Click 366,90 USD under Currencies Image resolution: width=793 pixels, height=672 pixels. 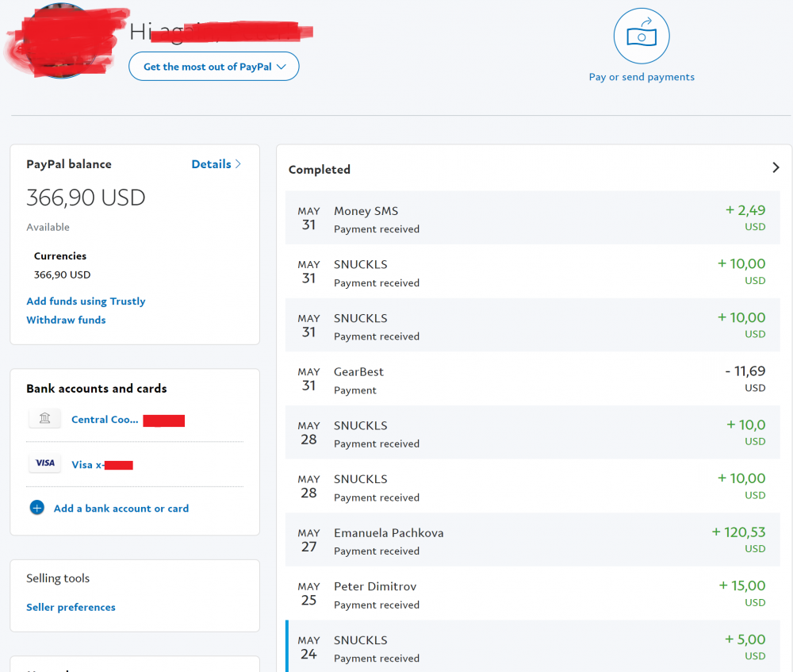point(62,275)
